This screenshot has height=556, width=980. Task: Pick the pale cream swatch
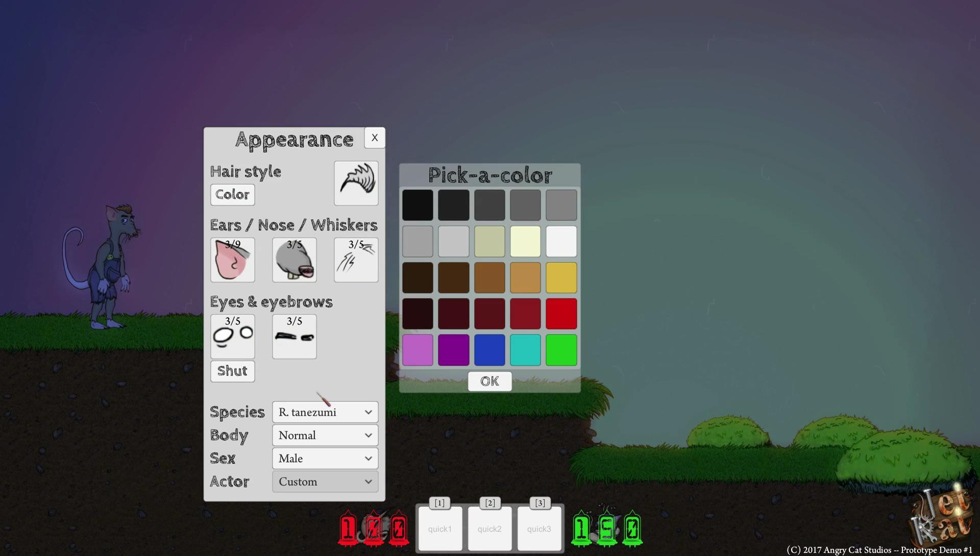[x=525, y=241]
